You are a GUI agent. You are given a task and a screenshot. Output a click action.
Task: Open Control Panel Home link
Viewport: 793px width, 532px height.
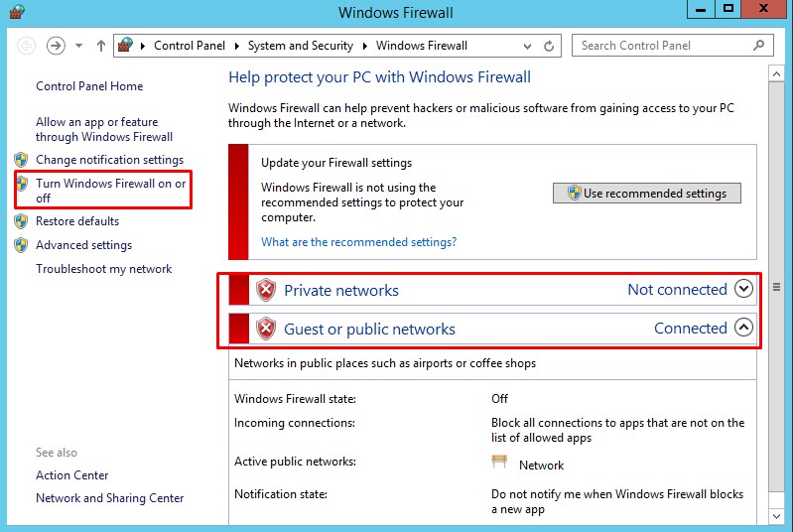click(x=89, y=86)
